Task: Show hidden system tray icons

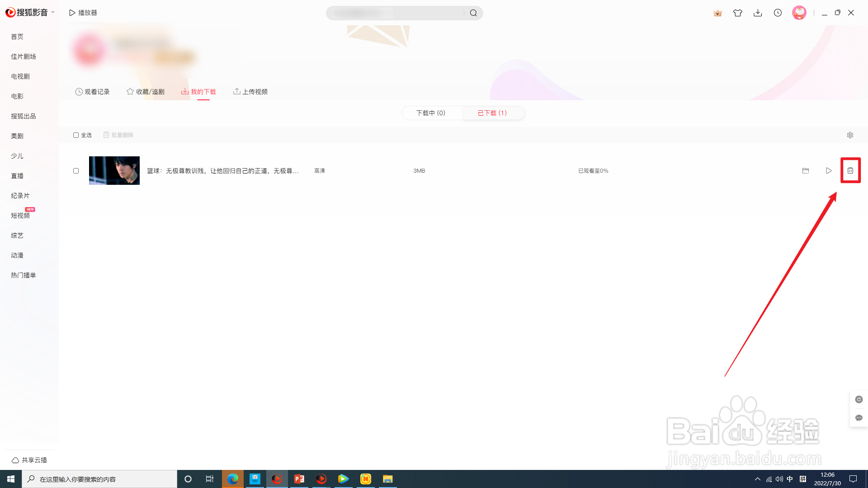Action: [757, 479]
